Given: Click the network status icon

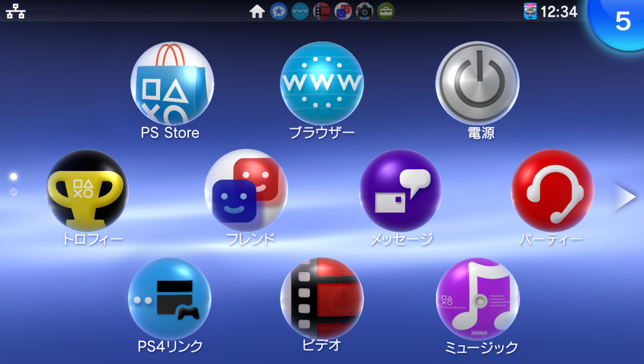Looking at the screenshot, I should [x=16, y=11].
